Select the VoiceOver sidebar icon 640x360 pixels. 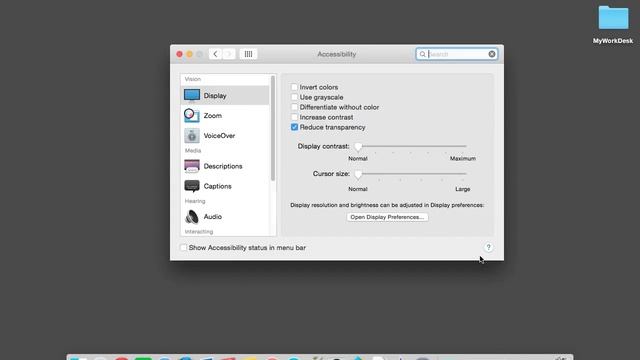tap(192, 136)
